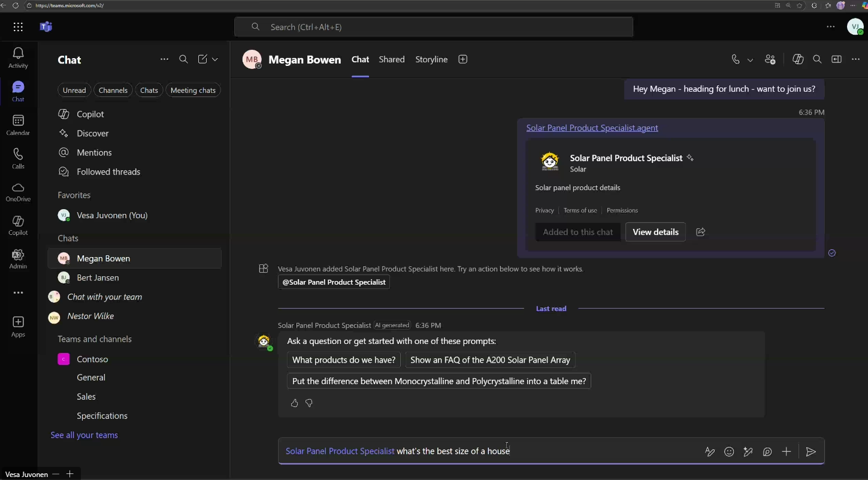Select the Chat tab in header
The height and width of the screenshot is (480, 868).
(360, 59)
